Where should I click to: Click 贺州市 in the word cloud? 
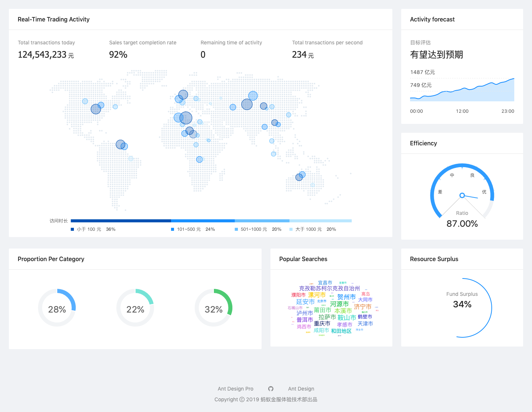click(x=347, y=297)
